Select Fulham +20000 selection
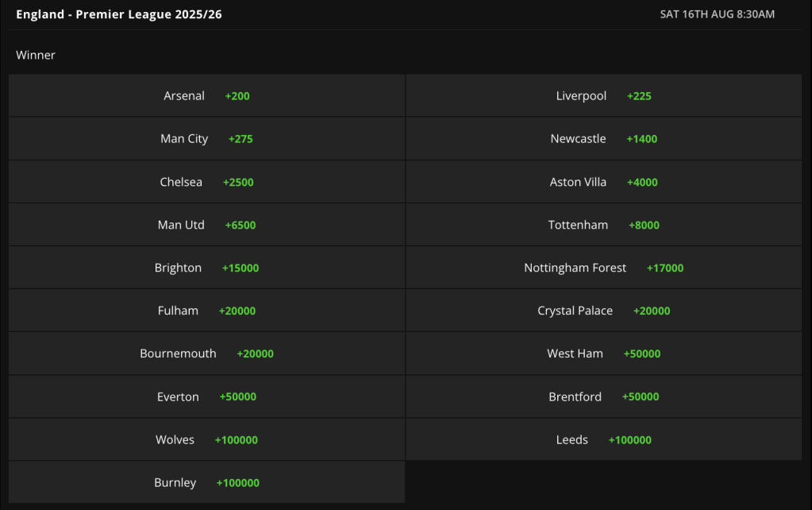The image size is (812, 510). click(x=206, y=311)
